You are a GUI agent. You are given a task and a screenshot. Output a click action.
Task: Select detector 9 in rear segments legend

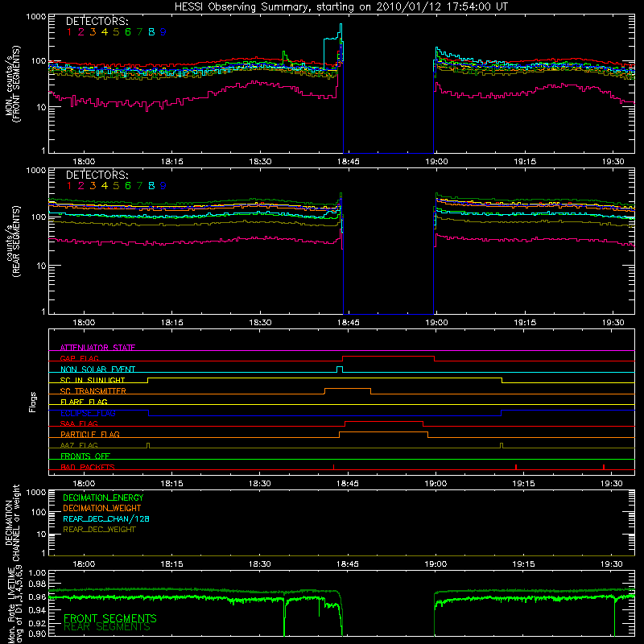coord(163,186)
